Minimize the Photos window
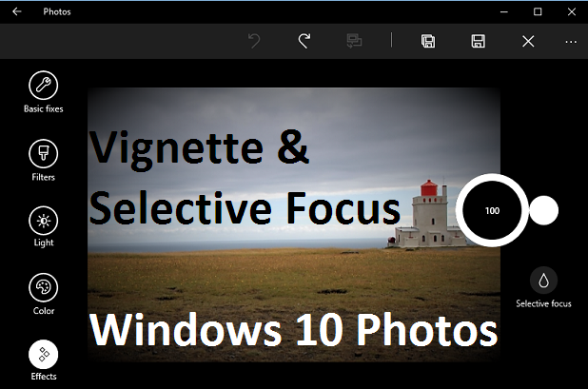Viewport: 588px width, 389px height. point(504,12)
